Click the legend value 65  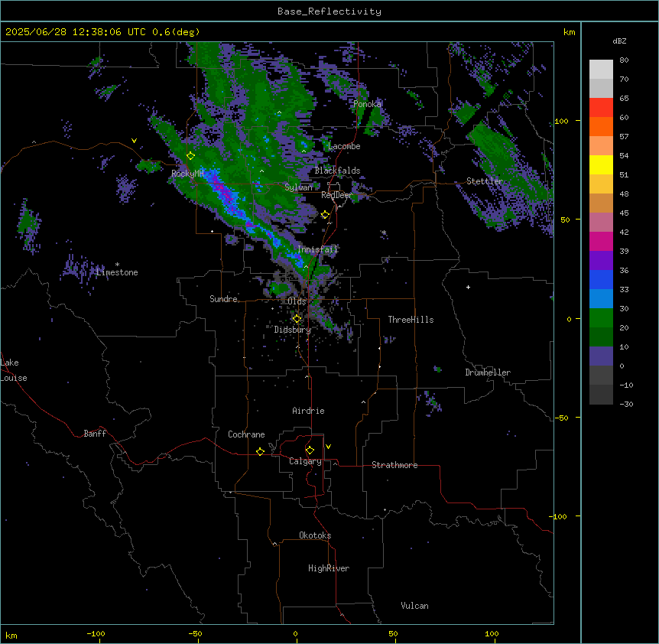tap(624, 99)
